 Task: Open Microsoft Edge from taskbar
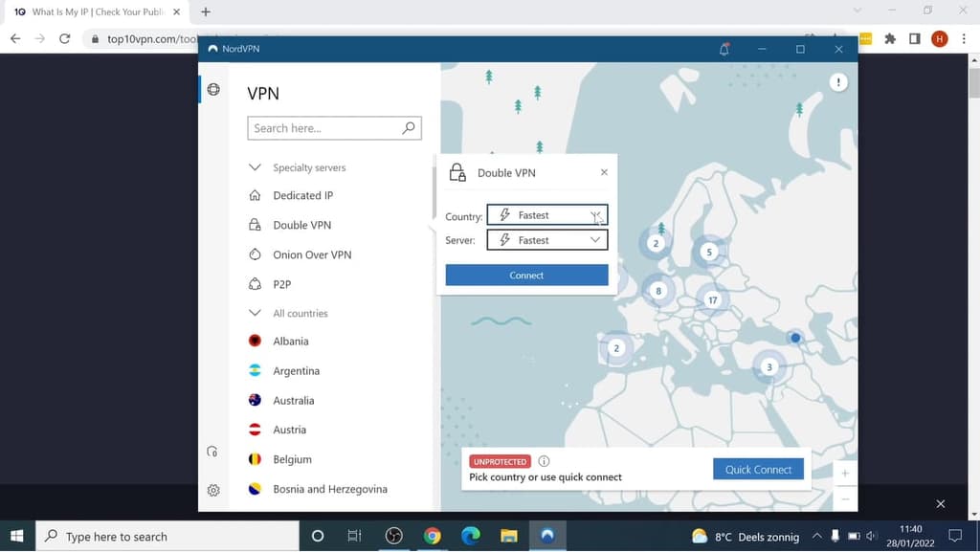tap(471, 536)
